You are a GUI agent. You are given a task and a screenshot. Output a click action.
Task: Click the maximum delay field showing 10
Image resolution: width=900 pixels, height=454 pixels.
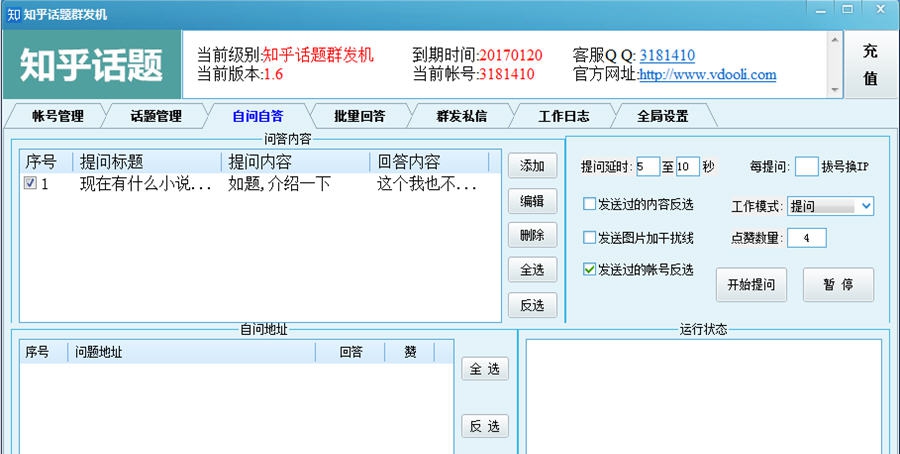pos(688,167)
